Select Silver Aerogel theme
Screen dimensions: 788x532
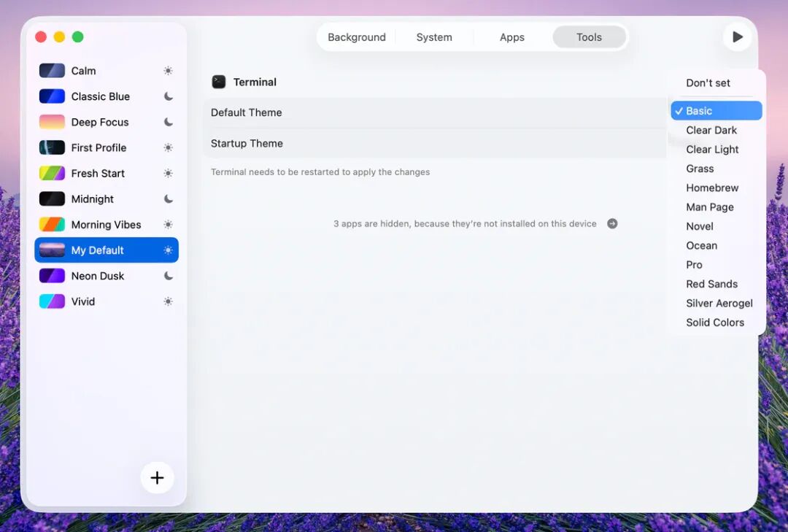click(x=716, y=303)
